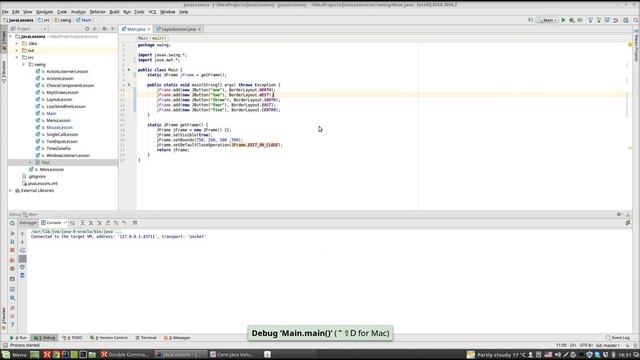The height and width of the screenshot is (360, 640).
Task: Click the Debug bug icon in top toolbar
Action: coord(572,20)
